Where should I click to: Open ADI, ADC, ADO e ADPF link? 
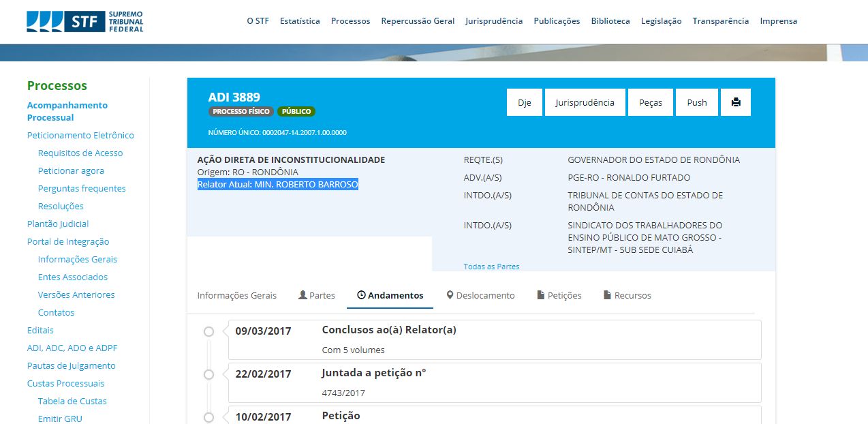72,348
